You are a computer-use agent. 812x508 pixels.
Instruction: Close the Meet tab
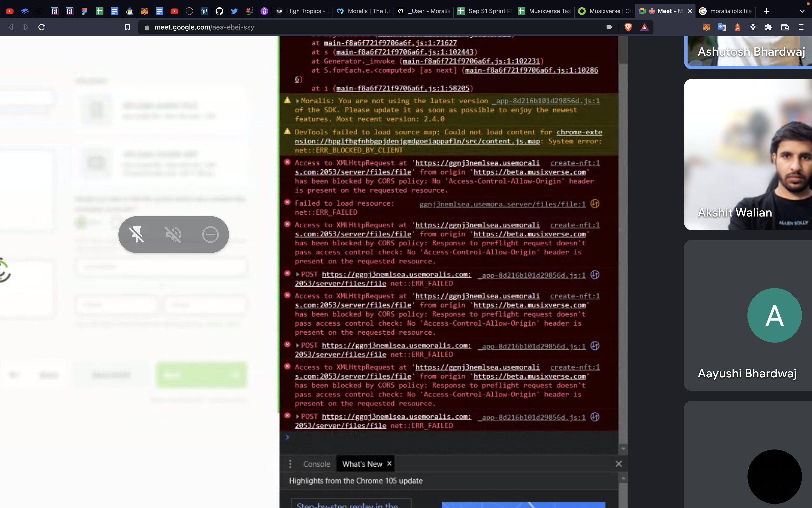(689, 11)
